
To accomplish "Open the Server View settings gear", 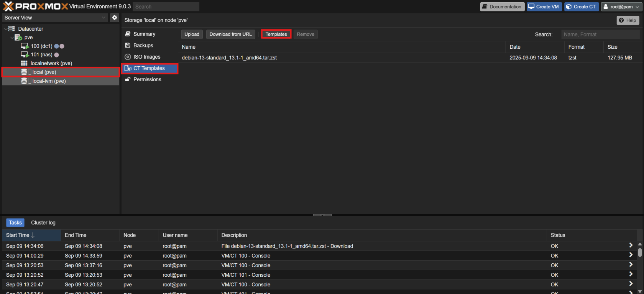I will click(114, 18).
